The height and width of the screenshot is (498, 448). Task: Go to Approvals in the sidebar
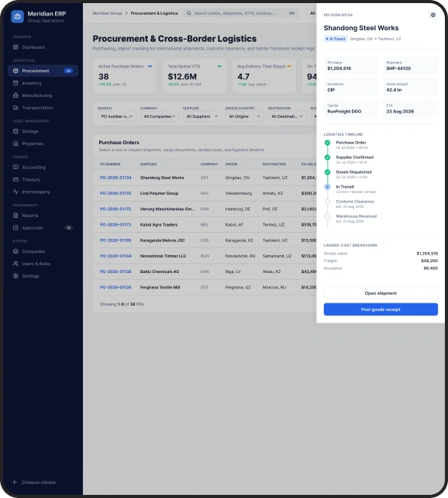(x=43, y=228)
